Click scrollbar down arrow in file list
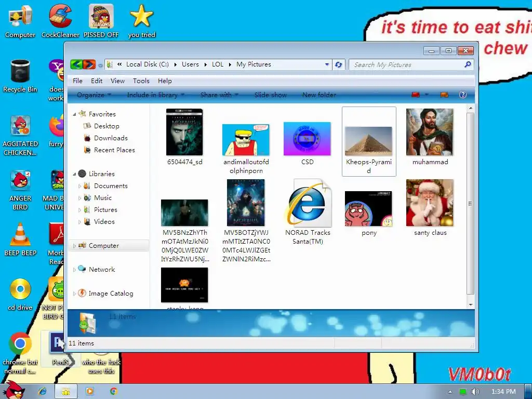Viewport: 532px width, 399px height. point(471,304)
